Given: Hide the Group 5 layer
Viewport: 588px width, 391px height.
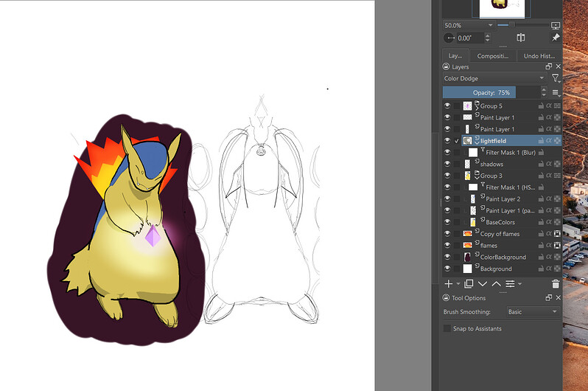Looking at the screenshot, I should click(447, 105).
